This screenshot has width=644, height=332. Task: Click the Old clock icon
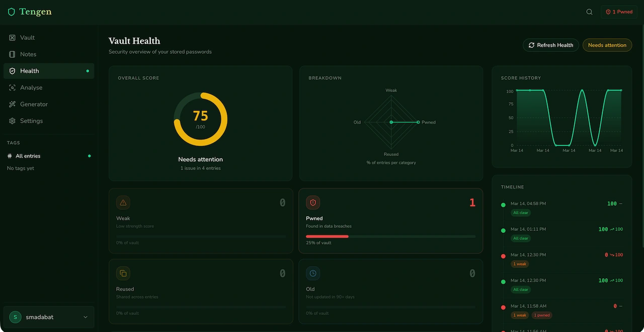point(313,274)
